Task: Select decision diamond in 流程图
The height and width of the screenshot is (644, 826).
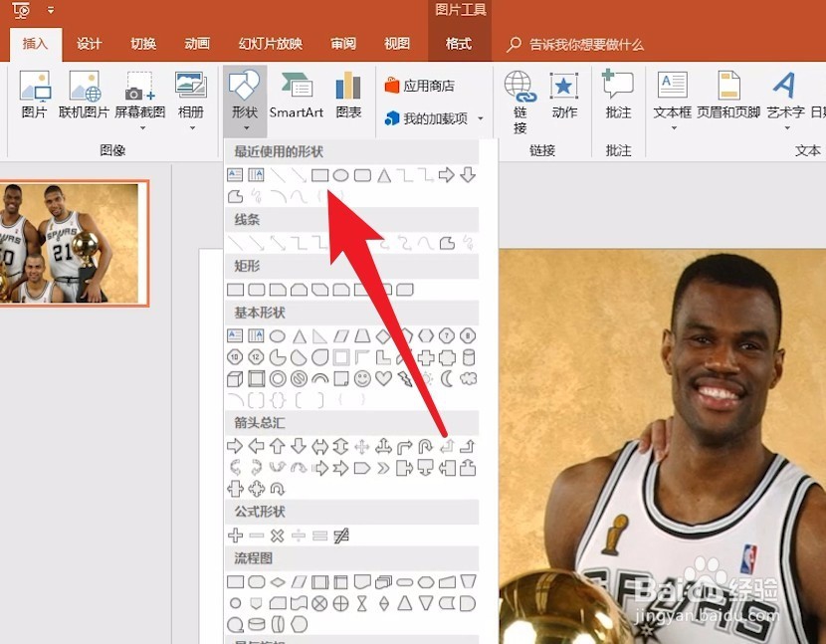Action: point(278,582)
